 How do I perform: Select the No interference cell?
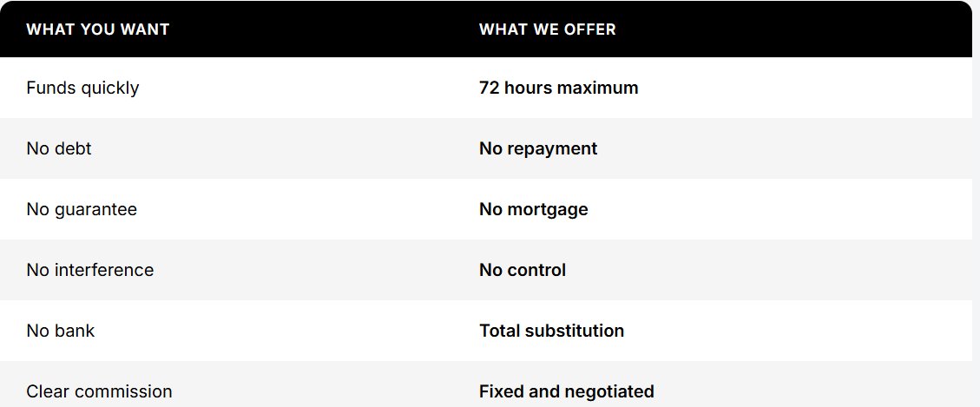90,270
